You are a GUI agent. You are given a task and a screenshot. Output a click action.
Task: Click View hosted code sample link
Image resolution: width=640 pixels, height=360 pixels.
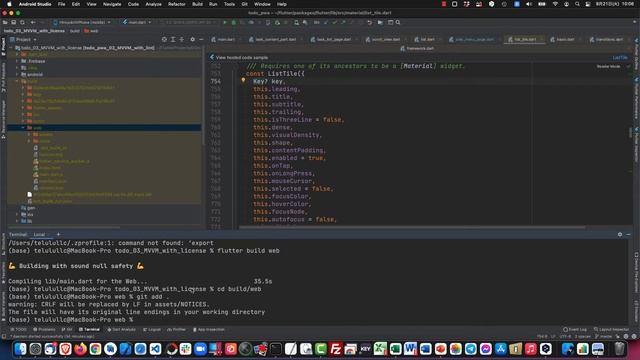(x=242, y=58)
